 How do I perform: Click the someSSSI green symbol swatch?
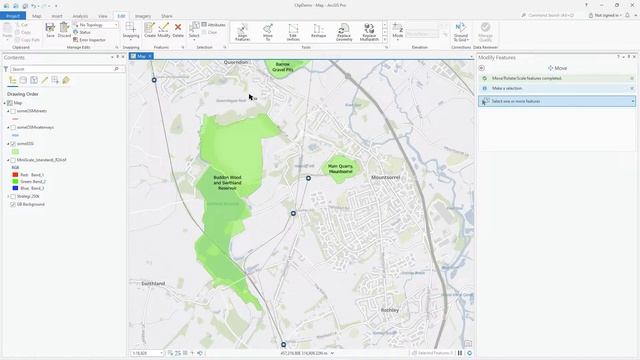15,151
